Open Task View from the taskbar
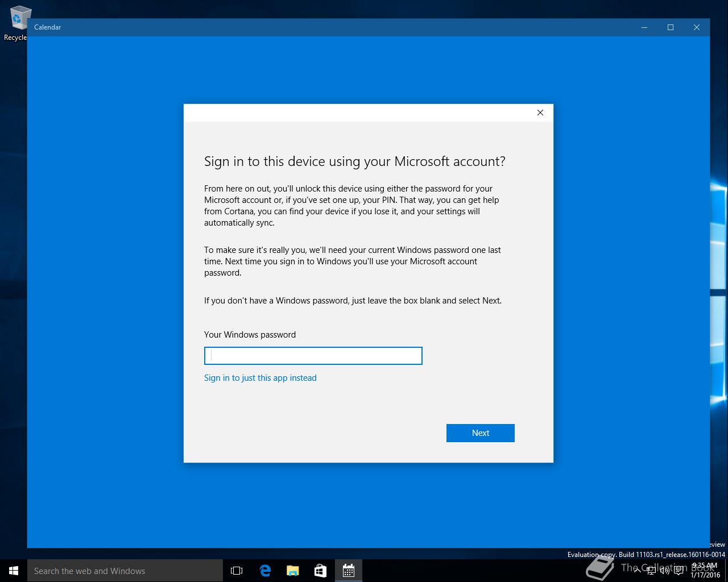This screenshot has height=582, width=728. point(237,571)
